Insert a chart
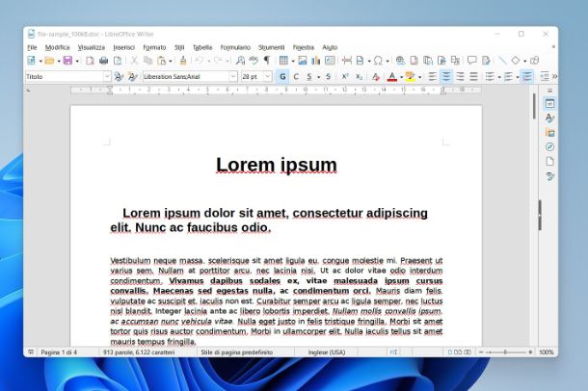The width and height of the screenshot is (588, 391). (x=316, y=61)
